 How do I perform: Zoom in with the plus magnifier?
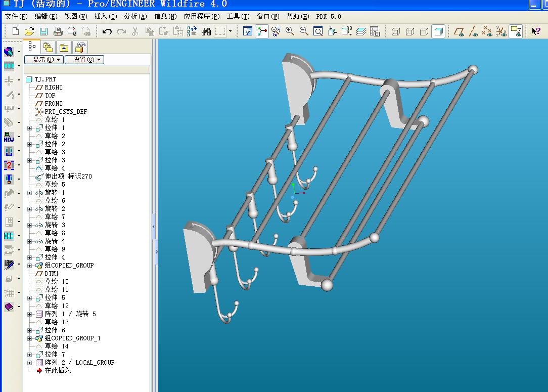(290, 31)
